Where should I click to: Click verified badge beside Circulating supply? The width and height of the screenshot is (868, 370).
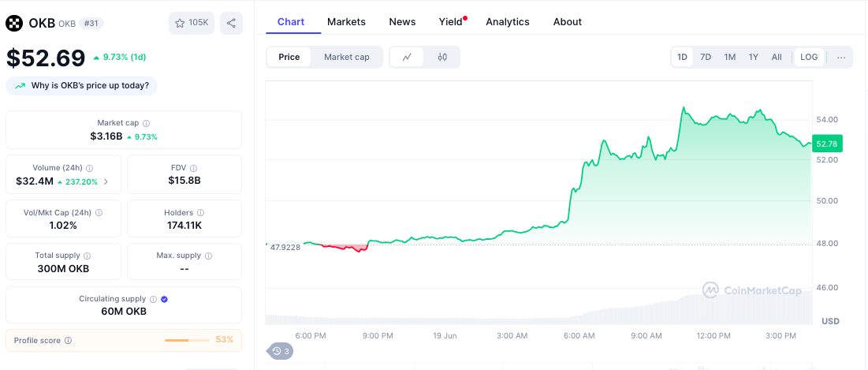click(x=165, y=299)
